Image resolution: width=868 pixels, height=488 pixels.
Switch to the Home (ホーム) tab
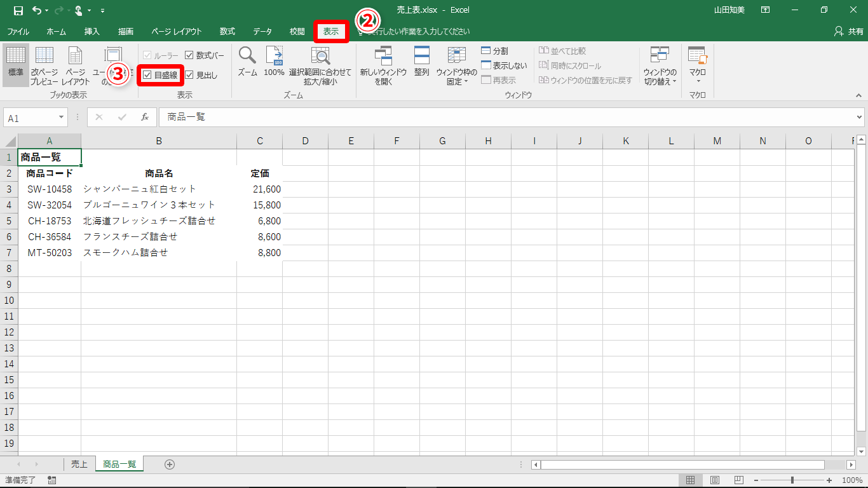tap(56, 32)
